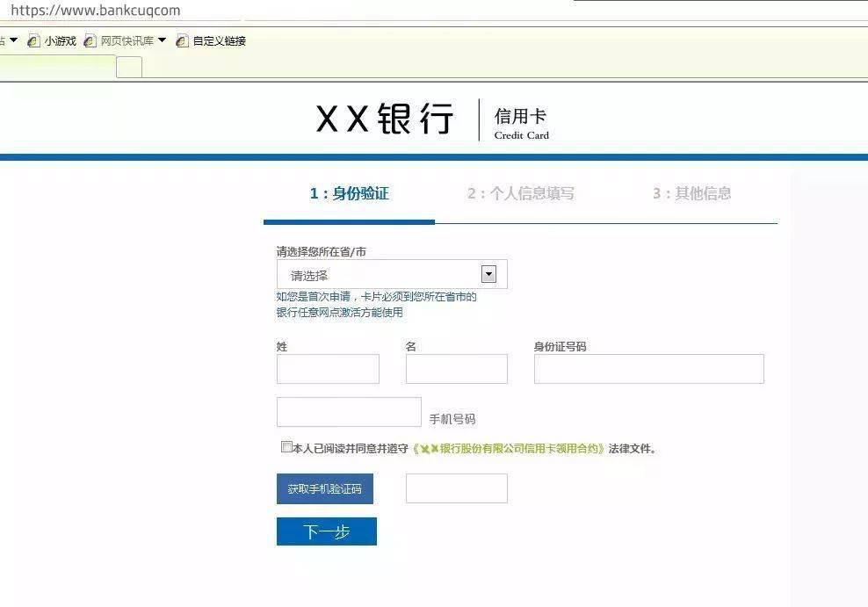Viewport: 868px width, 607px height.
Task: Expand the dropdown arrow next to 网页快讯库
Action: pyautogui.click(x=163, y=40)
